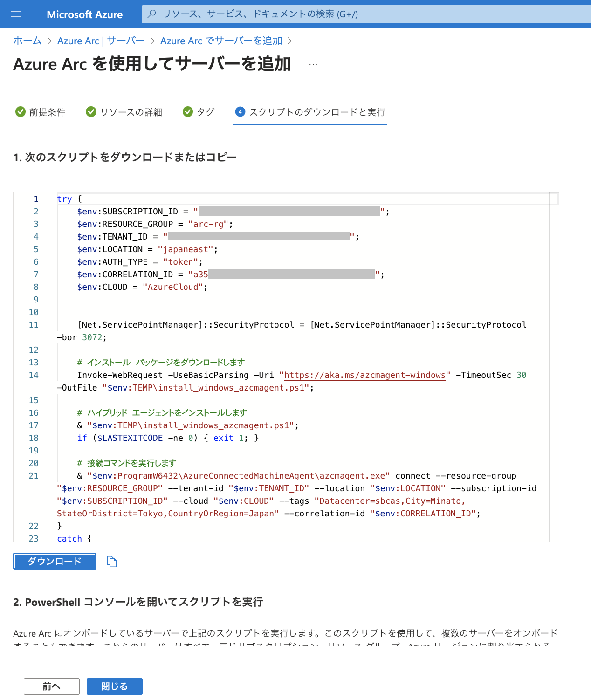Click the green checkmark of リソースの詳細
Screen dimensions: 591x700
coord(91,112)
